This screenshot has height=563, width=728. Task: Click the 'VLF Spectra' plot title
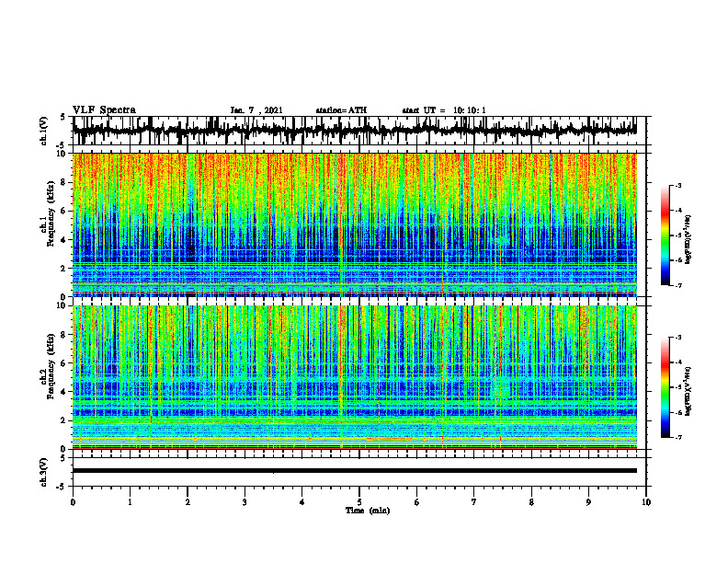(x=104, y=110)
